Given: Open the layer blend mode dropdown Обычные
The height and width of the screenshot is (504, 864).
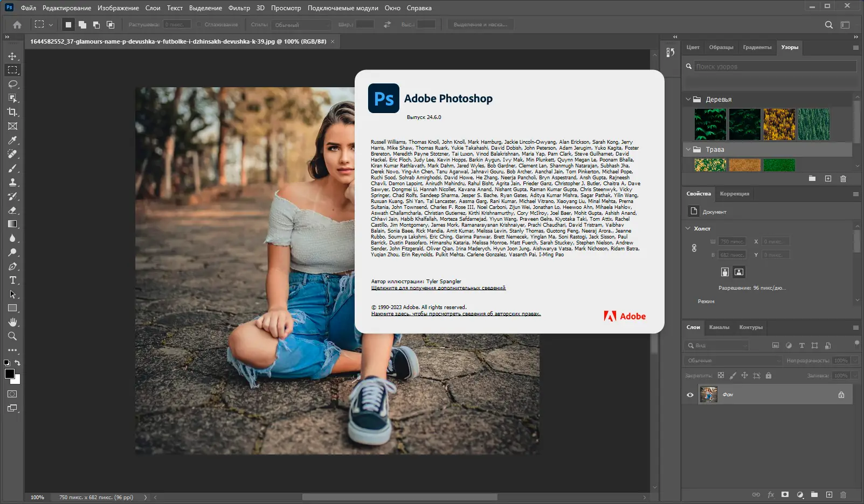Looking at the screenshot, I should click(733, 360).
